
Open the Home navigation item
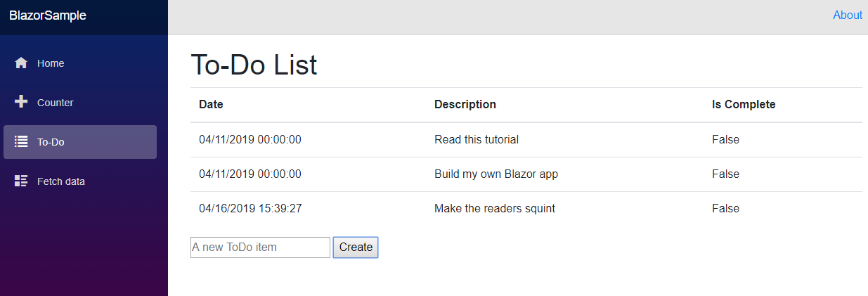point(80,63)
